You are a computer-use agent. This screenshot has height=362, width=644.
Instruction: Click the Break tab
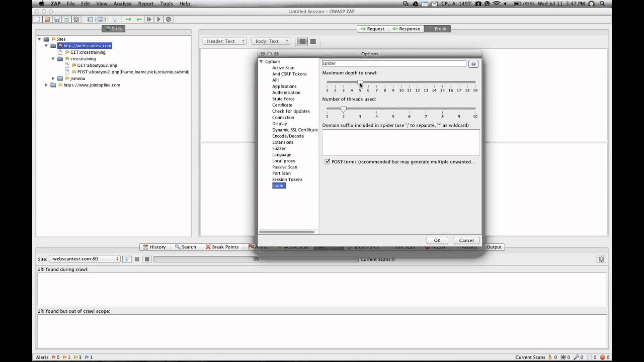tap(437, 29)
